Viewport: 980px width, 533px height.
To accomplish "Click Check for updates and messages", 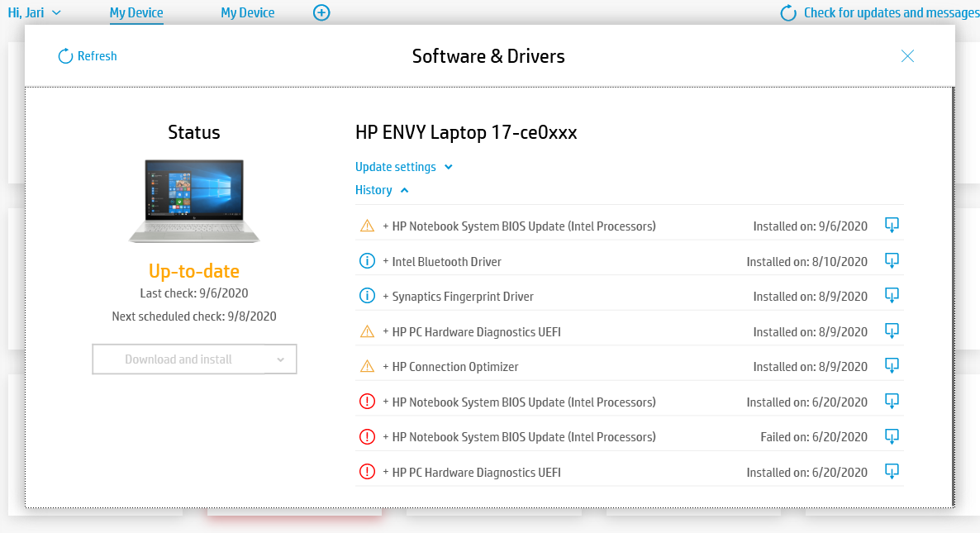I will [x=880, y=12].
